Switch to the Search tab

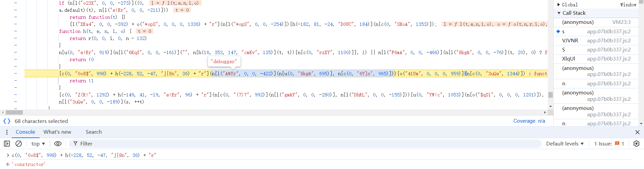pos(94,132)
